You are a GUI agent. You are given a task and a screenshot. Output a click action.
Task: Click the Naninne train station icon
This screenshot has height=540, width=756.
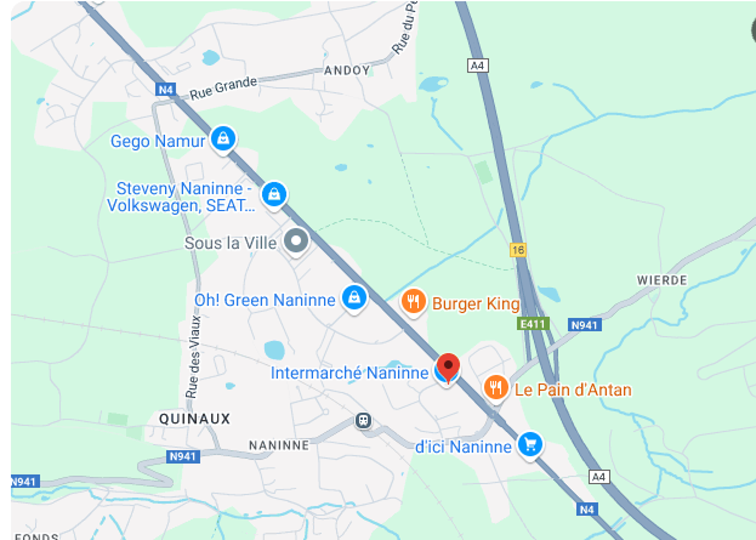tap(363, 420)
